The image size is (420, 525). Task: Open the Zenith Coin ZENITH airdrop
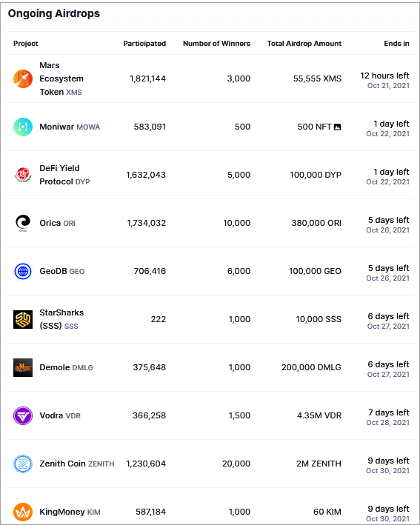pyautogui.click(x=77, y=464)
